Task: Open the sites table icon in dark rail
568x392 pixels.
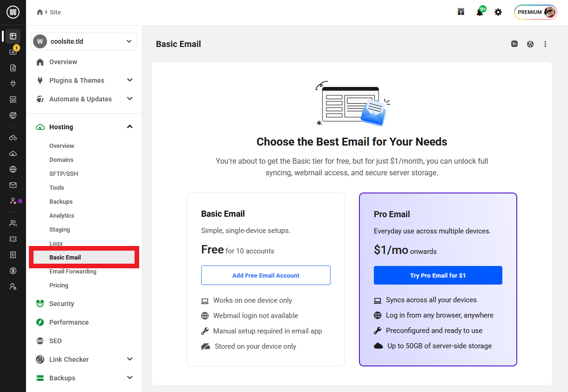Action: click(x=13, y=36)
